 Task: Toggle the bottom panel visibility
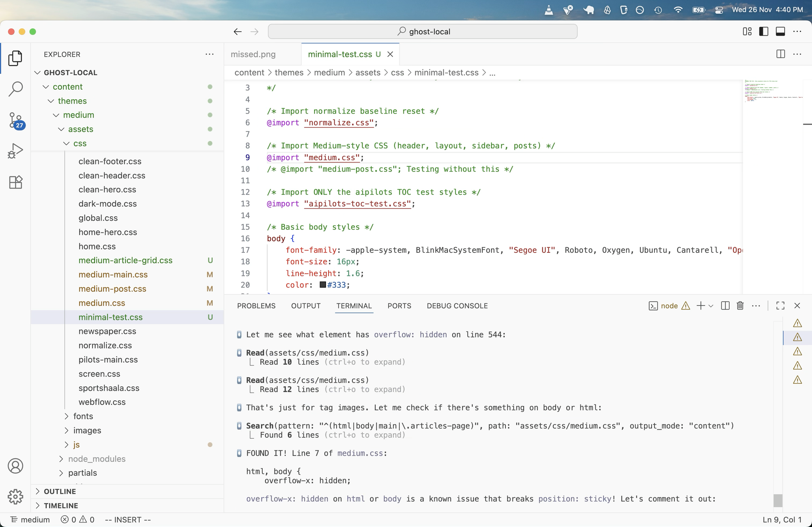click(780, 32)
